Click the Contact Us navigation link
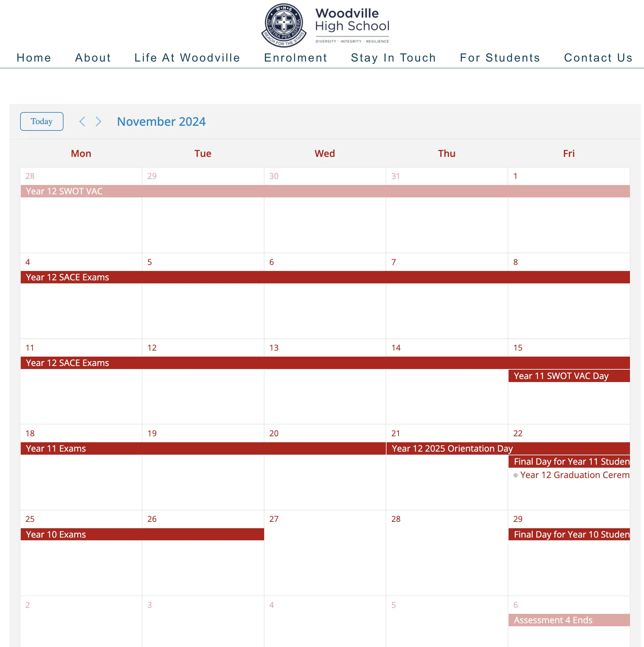This screenshot has height=647, width=644. [x=598, y=58]
